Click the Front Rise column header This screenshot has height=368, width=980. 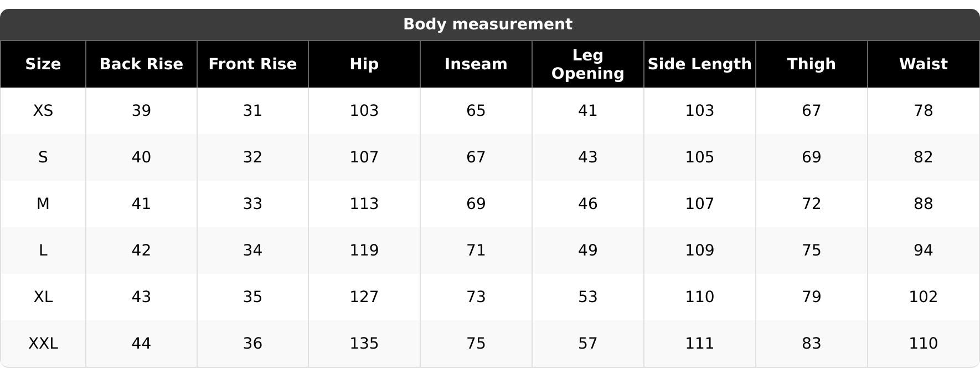252,64
